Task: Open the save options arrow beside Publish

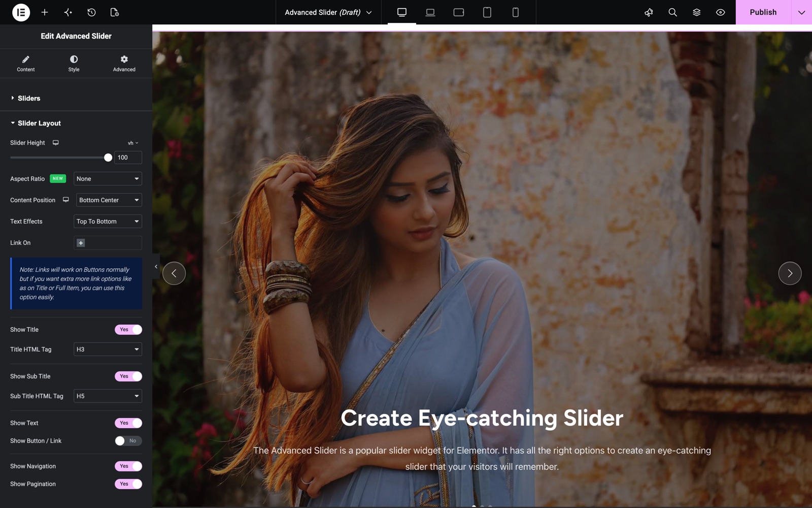Action: [802, 12]
